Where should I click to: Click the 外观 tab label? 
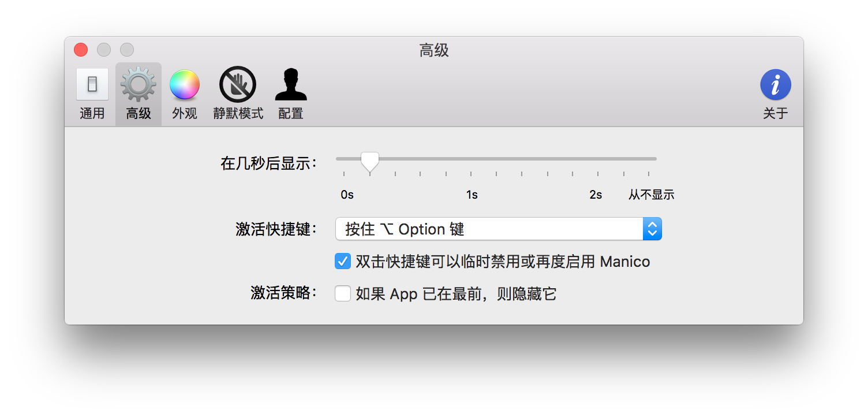pos(185,114)
